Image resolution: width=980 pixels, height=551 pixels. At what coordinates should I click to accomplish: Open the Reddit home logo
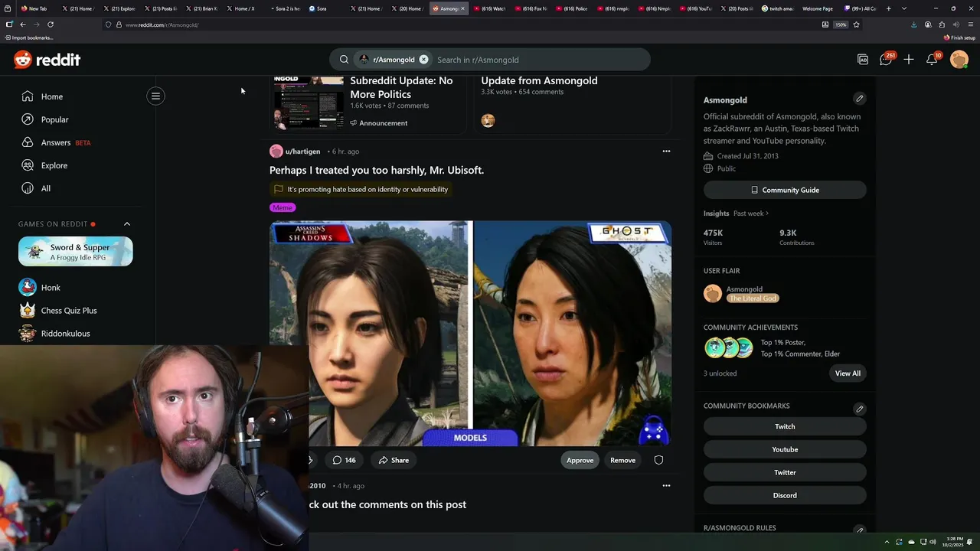47,60
